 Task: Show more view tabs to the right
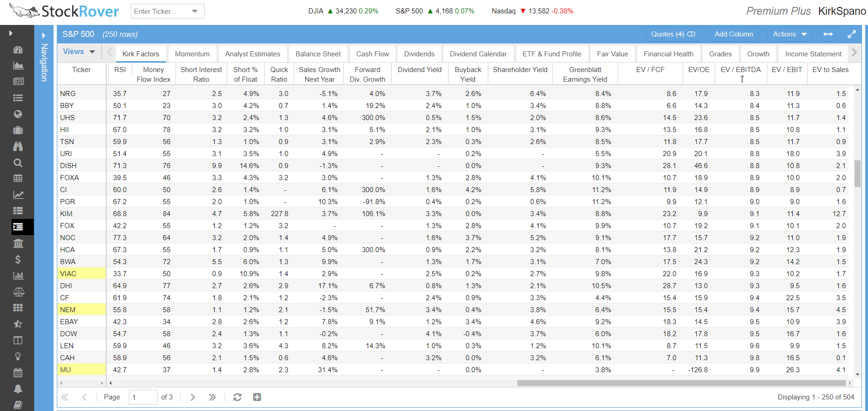pyautogui.click(x=854, y=53)
